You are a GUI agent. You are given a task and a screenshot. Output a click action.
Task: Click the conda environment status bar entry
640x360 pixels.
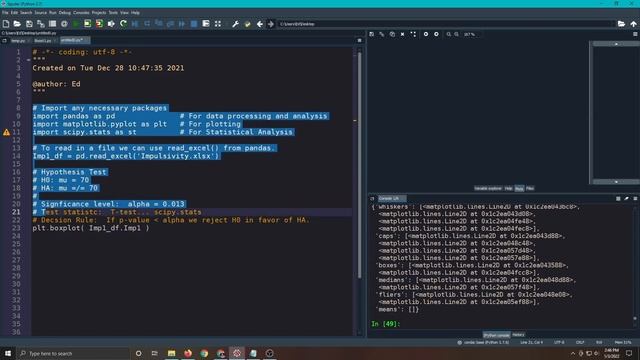tap(483, 342)
